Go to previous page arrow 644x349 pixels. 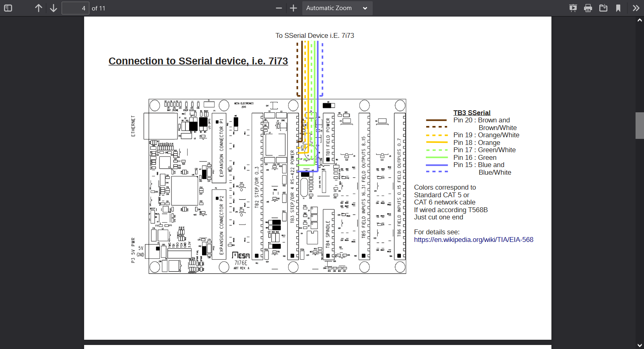coord(39,8)
